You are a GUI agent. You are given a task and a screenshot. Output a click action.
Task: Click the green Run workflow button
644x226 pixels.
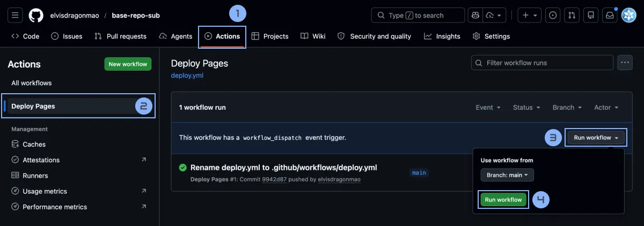[x=503, y=200]
